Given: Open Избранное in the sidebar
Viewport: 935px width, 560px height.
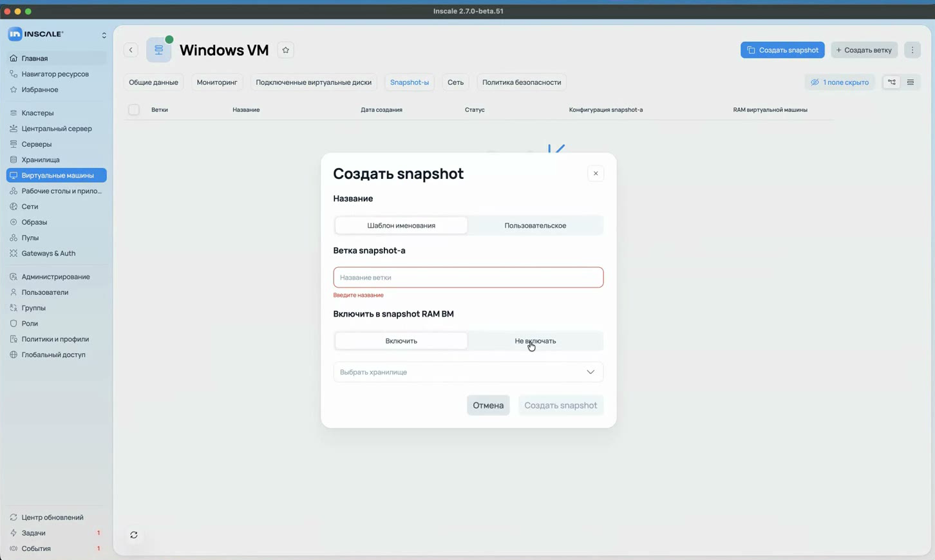Looking at the screenshot, I should point(57,89).
